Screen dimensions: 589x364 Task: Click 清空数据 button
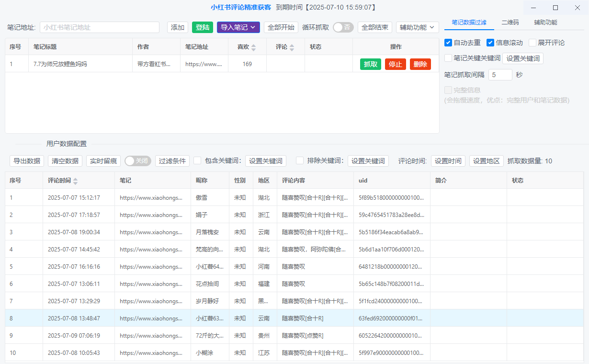point(65,161)
